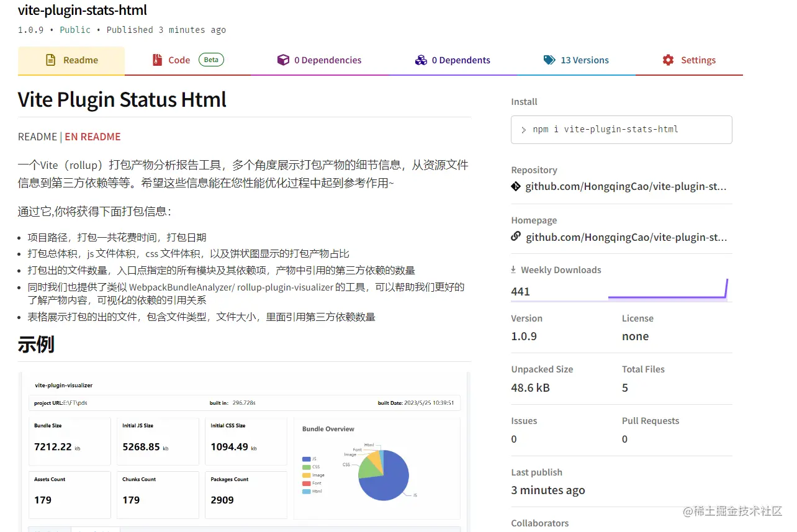Click the Versions tag icon

point(549,60)
